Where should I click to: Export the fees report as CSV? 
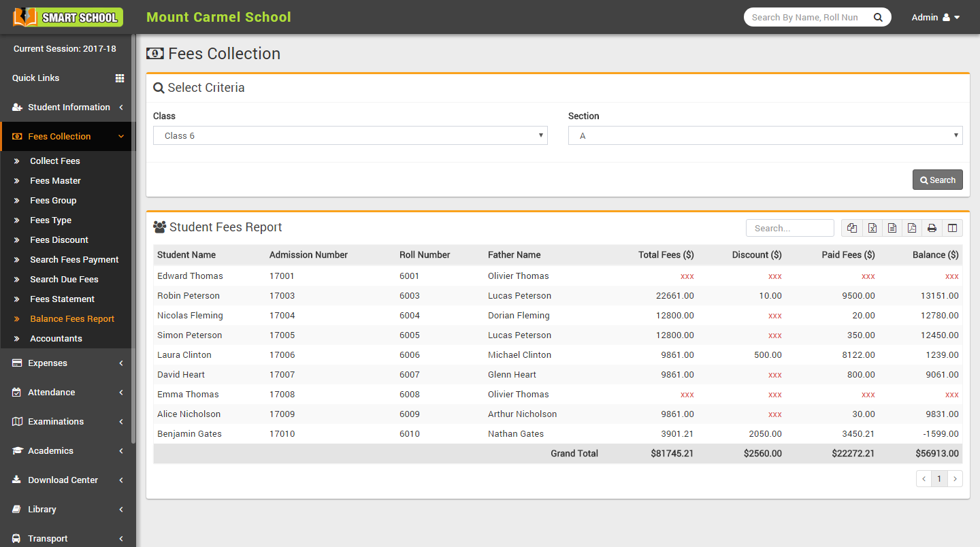tap(892, 228)
